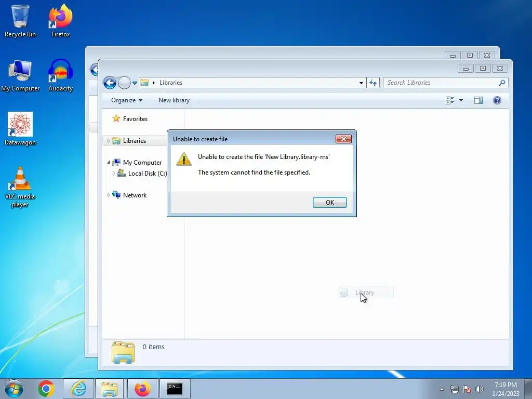This screenshot has width=532, height=399.
Task: Launch Internet Explorer from taskbar
Action: point(78,389)
